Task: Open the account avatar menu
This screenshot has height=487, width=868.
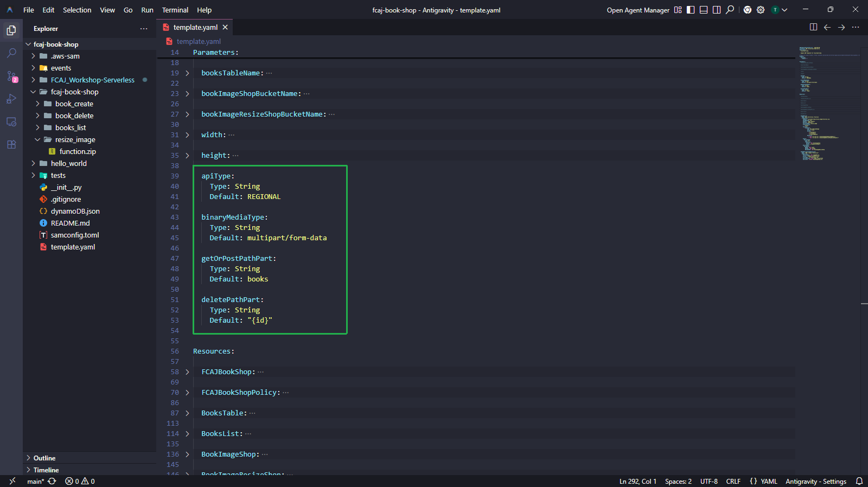Action: (775, 10)
